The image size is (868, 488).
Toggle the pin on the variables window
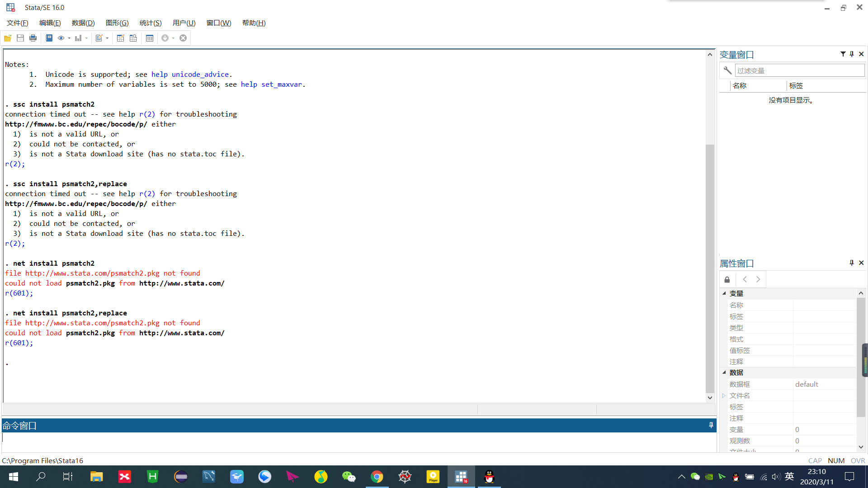[852, 54]
